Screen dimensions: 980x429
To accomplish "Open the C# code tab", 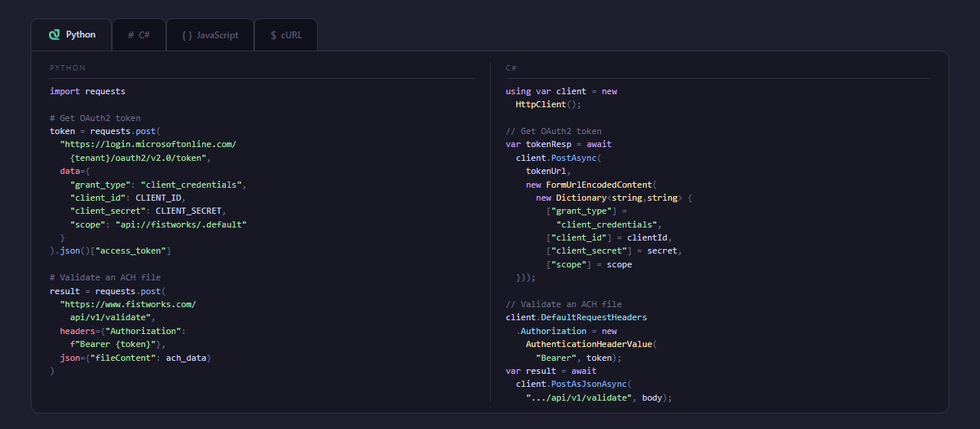I will [144, 35].
